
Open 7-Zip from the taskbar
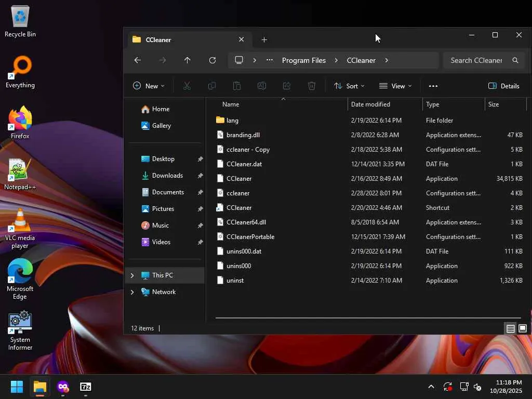pos(86,387)
